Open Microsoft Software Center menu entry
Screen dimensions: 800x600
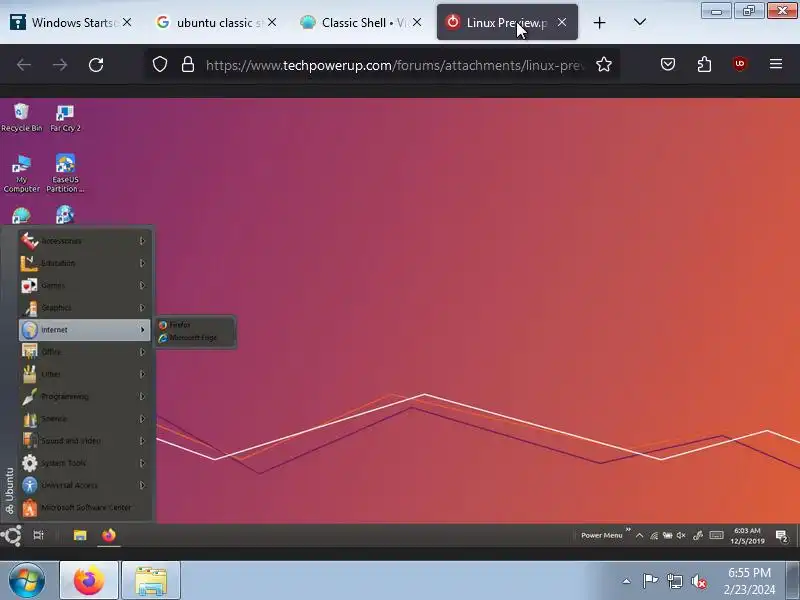pos(86,508)
